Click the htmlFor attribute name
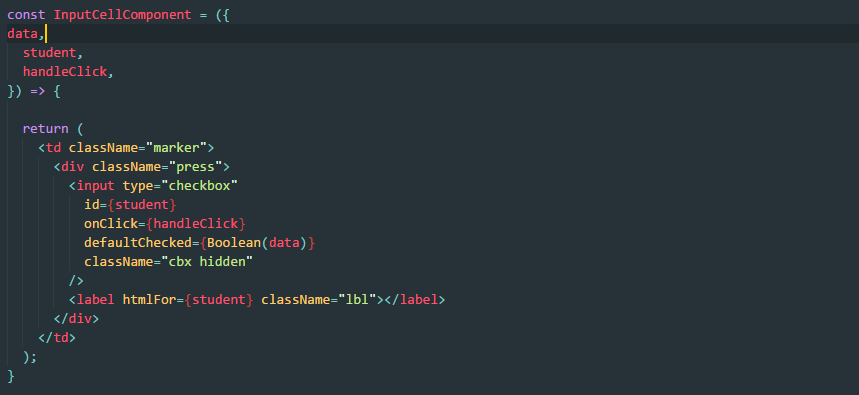The height and width of the screenshot is (395, 859). point(150,300)
